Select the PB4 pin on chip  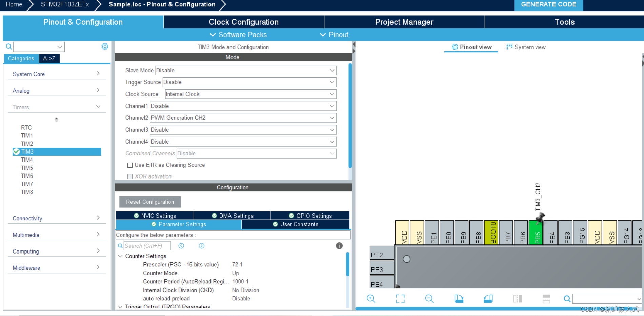[550, 233]
